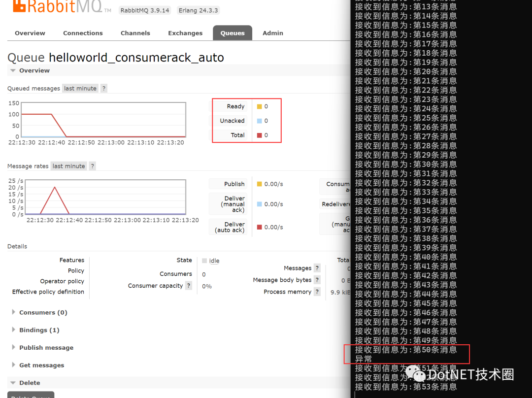This screenshot has height=398, width=532.
Task: Click the queue title helloworld_consumerack_auto
Action: [136, 58]
